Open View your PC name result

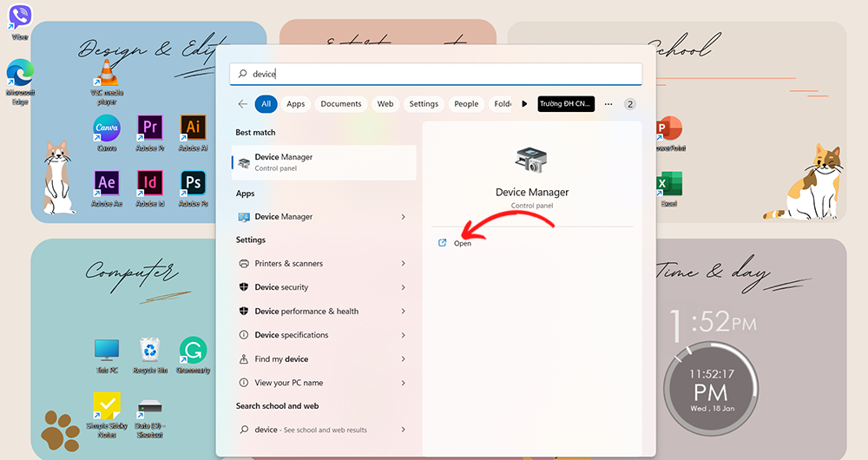[324, 383]
